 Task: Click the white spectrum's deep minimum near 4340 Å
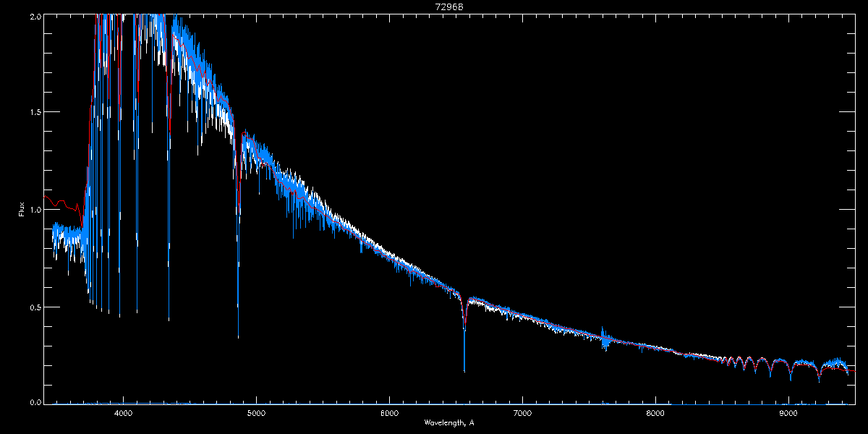pyautogui.click(x=169, y=319)
